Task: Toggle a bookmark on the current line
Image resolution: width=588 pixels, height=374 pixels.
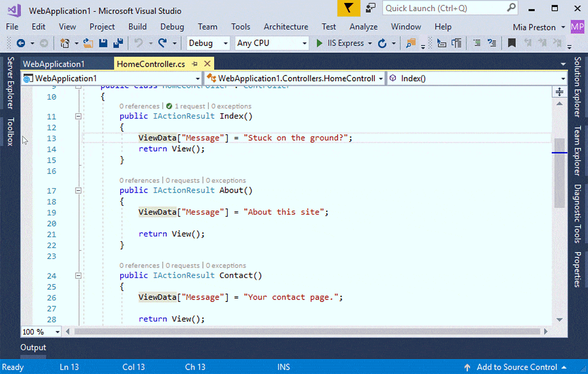Action: (511, 43)
